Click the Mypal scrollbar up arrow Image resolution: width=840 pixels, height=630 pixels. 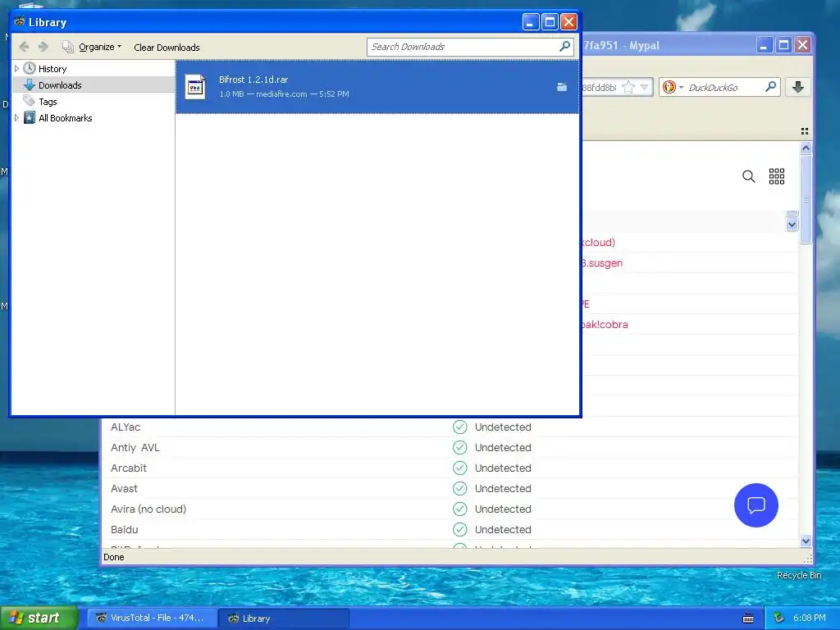tap(806, 148)
